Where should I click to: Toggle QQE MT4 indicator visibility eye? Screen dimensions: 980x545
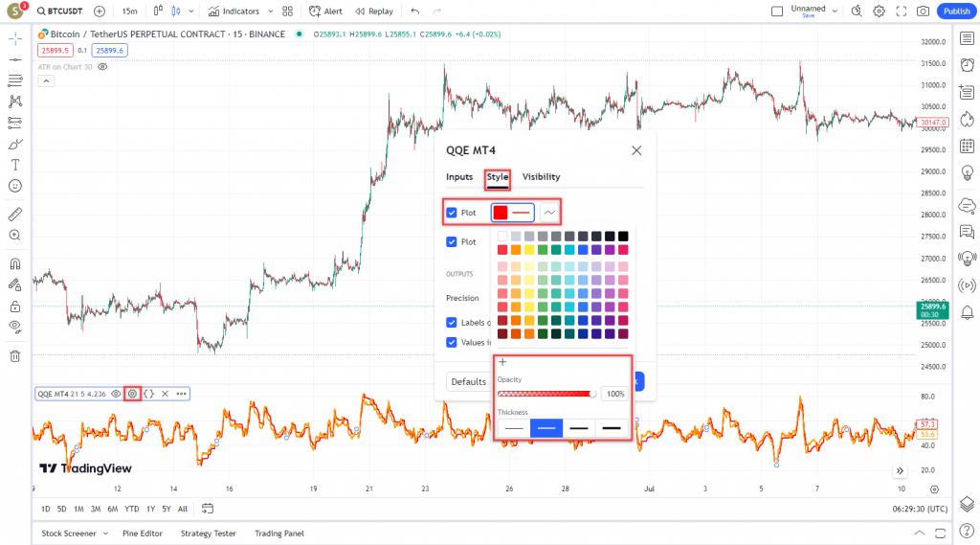tap(116, 394)
